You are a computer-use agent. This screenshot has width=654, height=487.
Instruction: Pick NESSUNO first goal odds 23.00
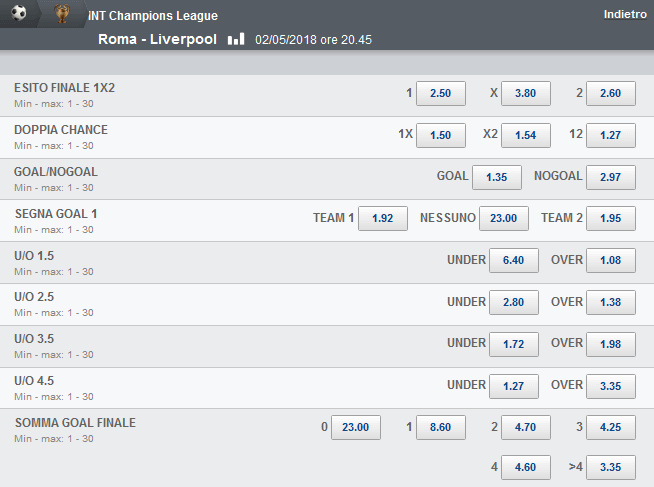(x=504, y=218)
